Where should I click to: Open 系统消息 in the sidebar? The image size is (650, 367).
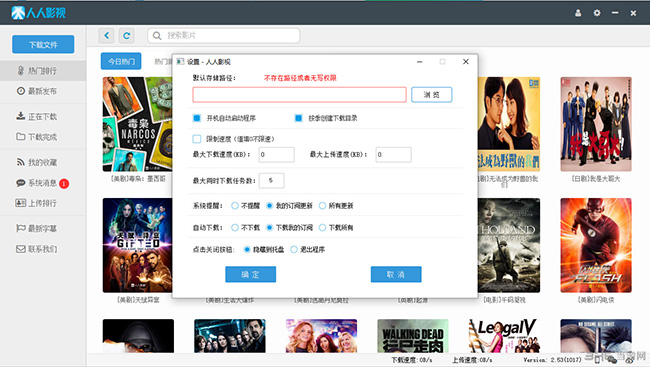coord(43,183)
